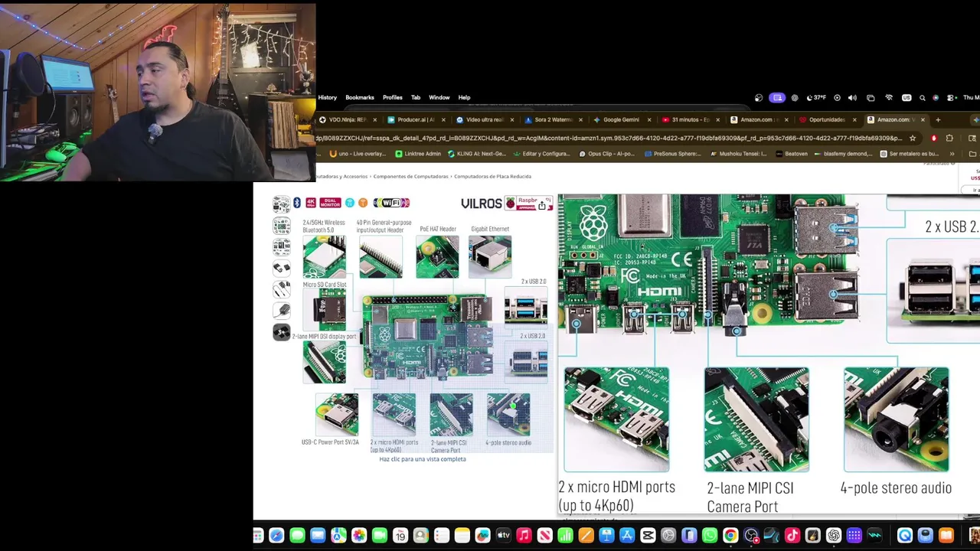
Task: Select the cable accessories thumbnail
Action: tap(282, 289)
